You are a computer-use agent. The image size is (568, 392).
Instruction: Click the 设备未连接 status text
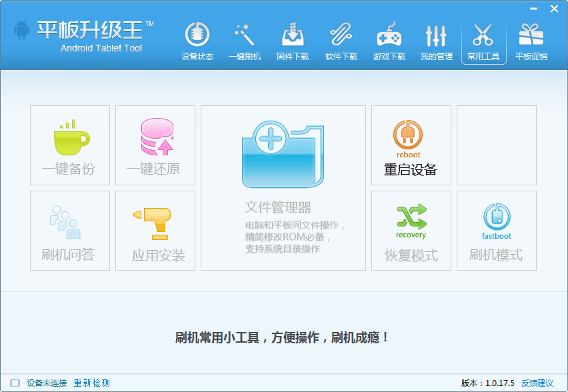(x=47, y=383)
